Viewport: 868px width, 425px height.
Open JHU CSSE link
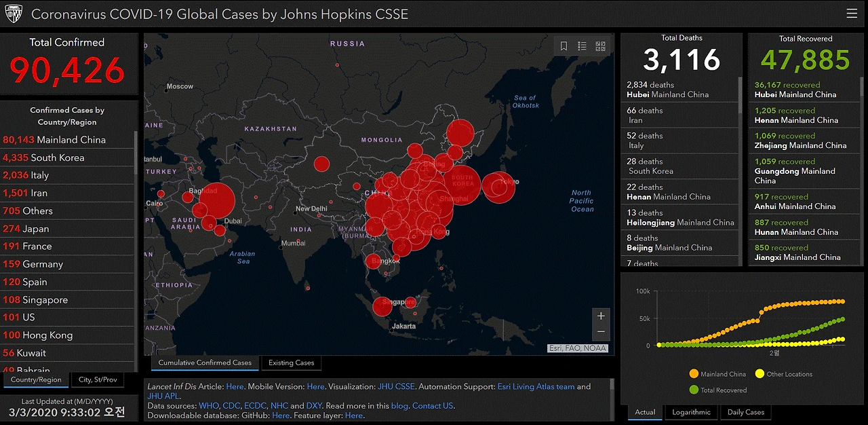coord(395,386)
